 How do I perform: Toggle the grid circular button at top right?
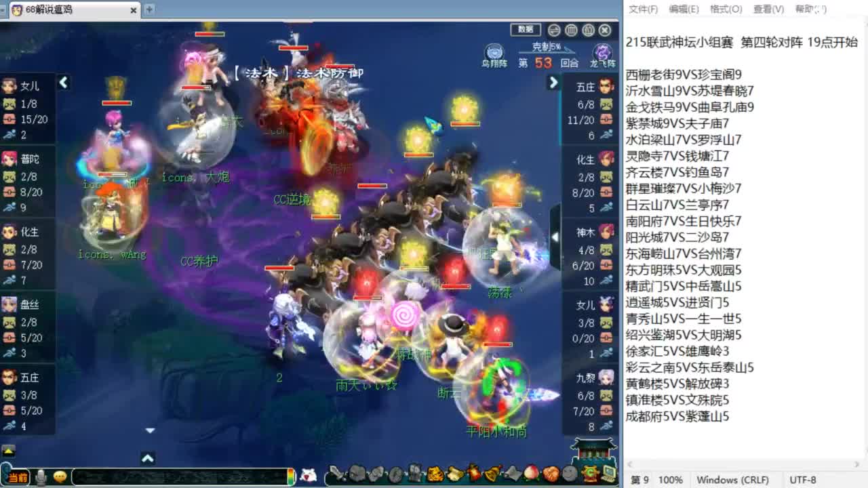coord(571,30)
